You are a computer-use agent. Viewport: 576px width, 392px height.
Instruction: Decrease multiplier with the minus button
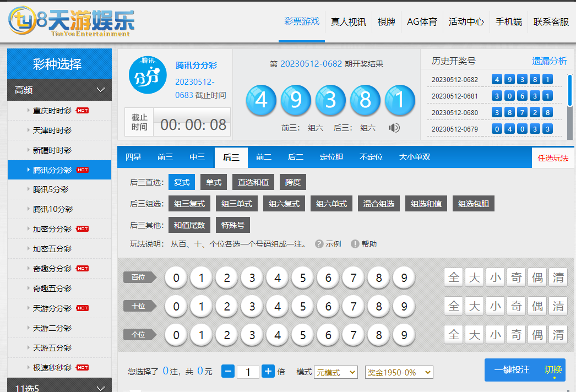pos(228,372)
